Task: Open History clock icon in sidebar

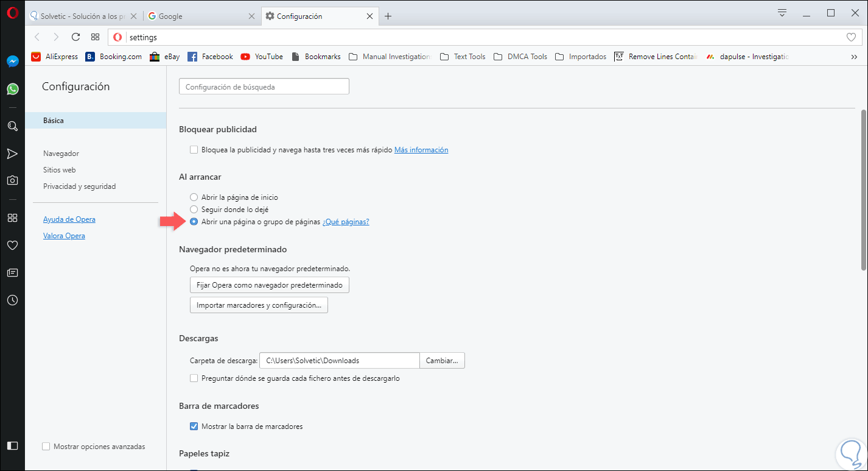Action: coord(12,300)
